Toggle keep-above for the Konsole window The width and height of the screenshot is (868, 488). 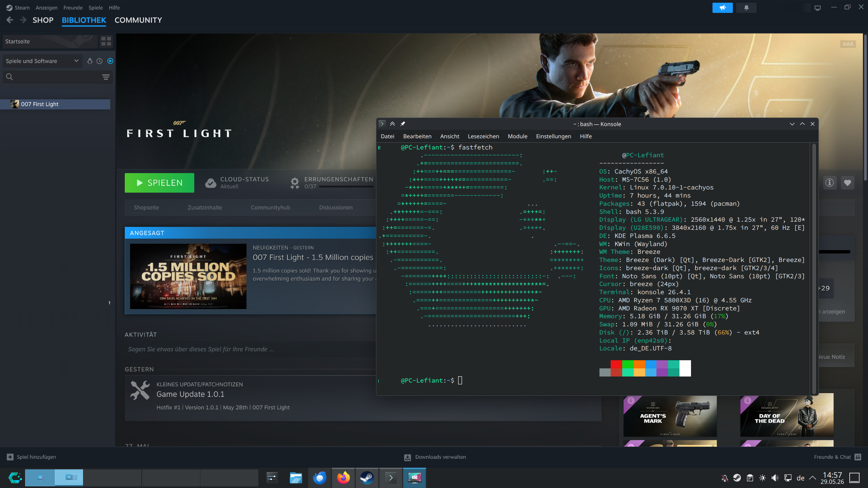[x=392, y=124]
